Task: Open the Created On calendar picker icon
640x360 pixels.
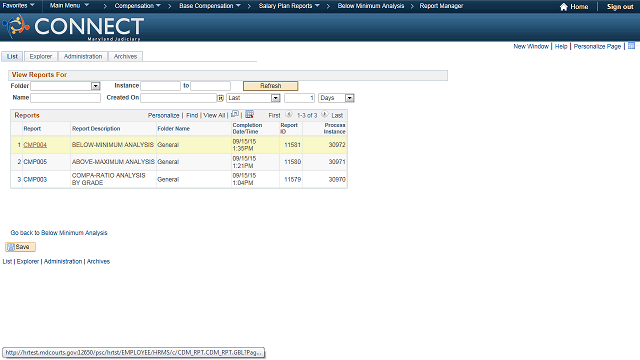Action: coord(220,98)
